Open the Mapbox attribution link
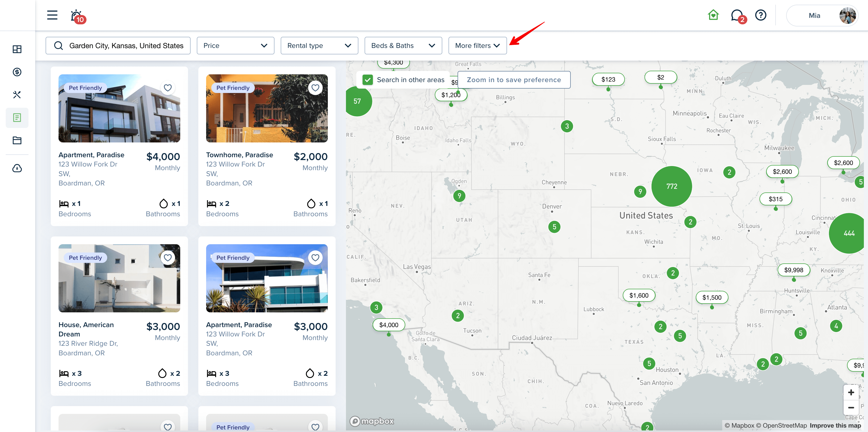Screen dimensions: 868x432 click(739, 425)
